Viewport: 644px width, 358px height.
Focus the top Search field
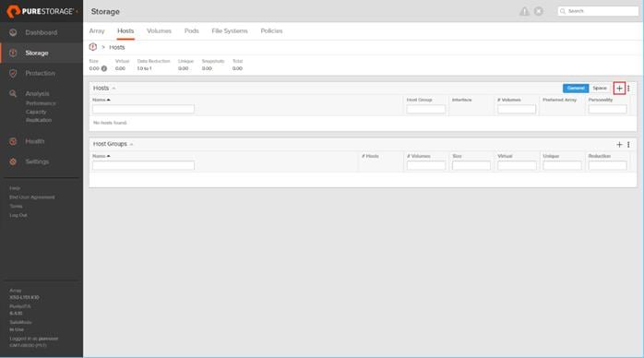click(598, 11)
